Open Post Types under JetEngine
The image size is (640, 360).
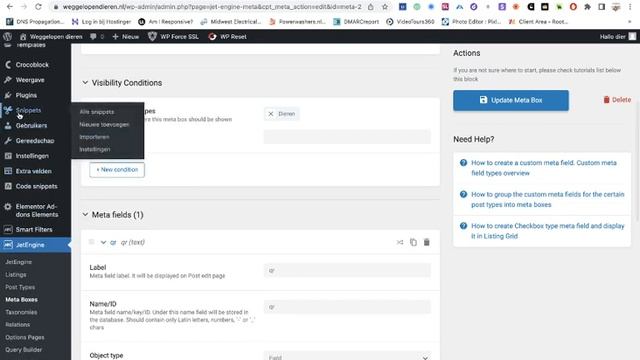coord(20,287)
